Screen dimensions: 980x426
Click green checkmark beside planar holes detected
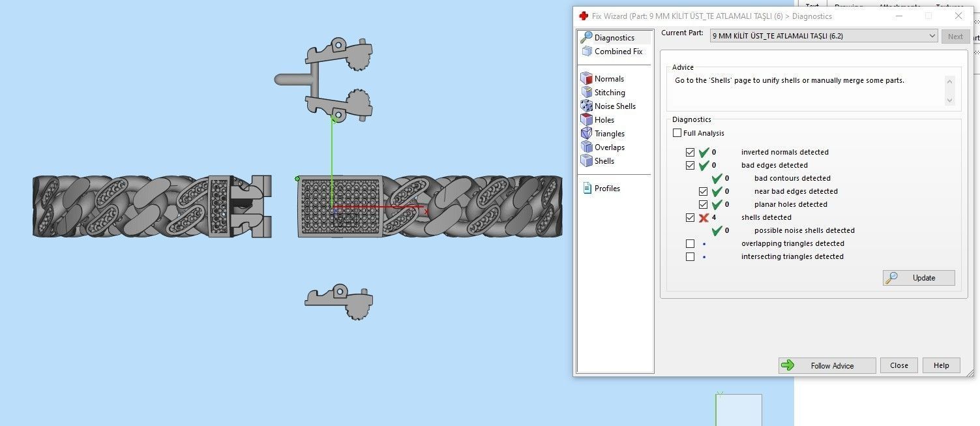(x=717, y=205)
